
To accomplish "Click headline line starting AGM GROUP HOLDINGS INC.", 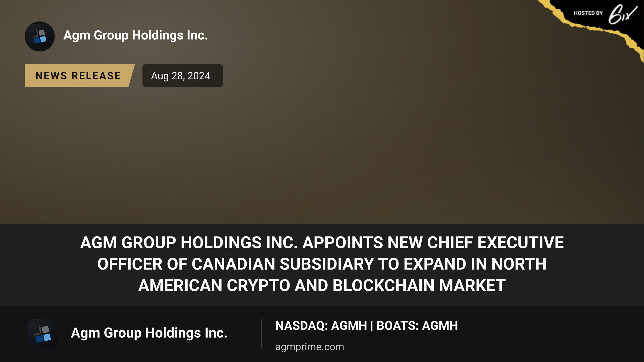I will (x=322, y=242).
